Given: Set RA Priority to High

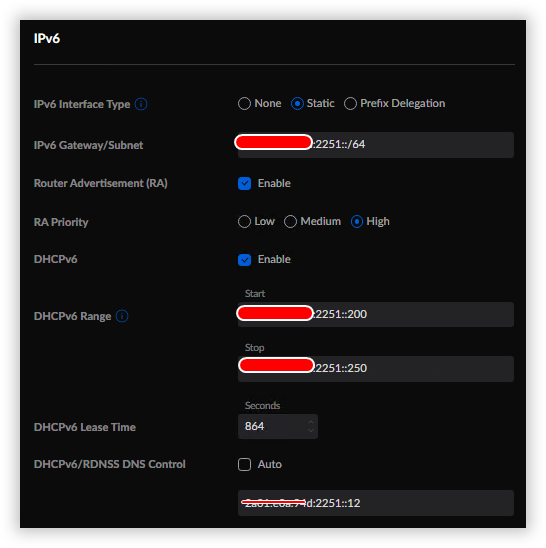Looking at the screenshot, I should [357, 221].
